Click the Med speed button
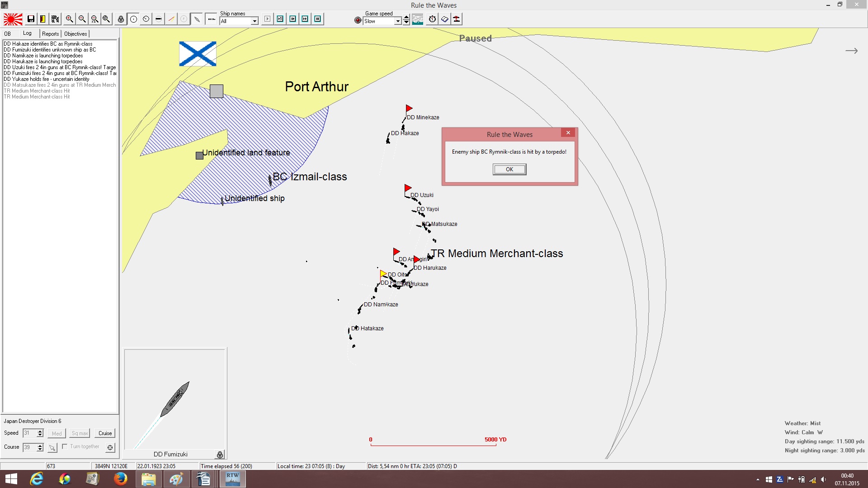Image resolution: width=868 pixels, height=488 pixels. (57, 433)
